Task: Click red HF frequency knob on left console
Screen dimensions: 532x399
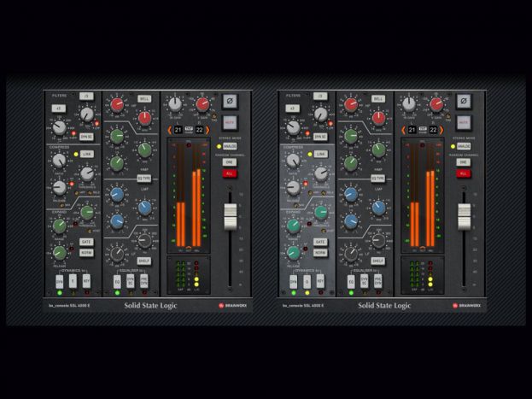Action: click(x=144, y=118)
